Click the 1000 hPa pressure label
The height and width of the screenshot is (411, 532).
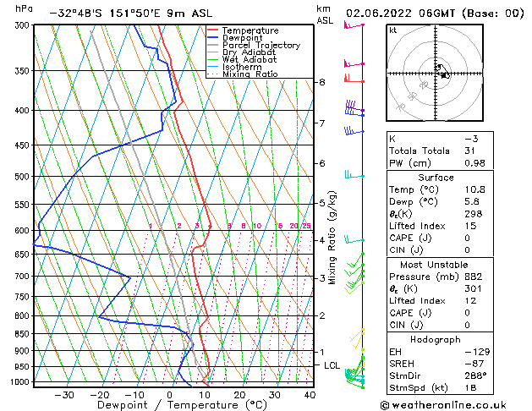pyautogui.click(x=19, y=382)
